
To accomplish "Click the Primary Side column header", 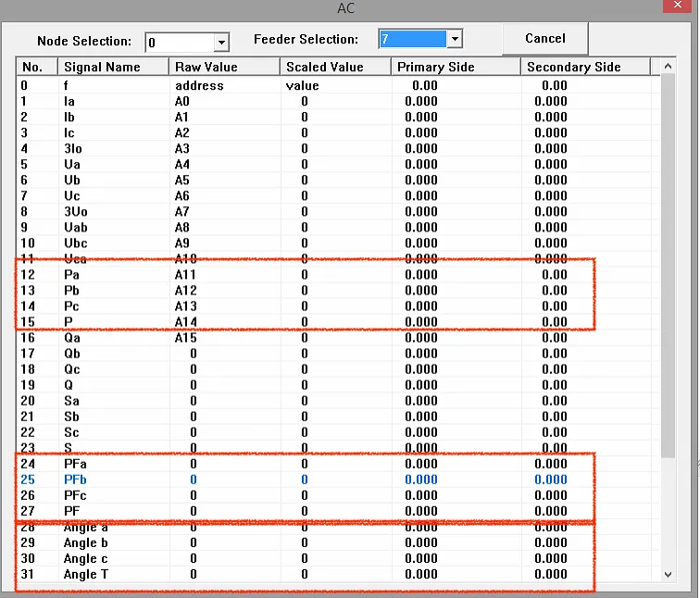I will point(456,67).
